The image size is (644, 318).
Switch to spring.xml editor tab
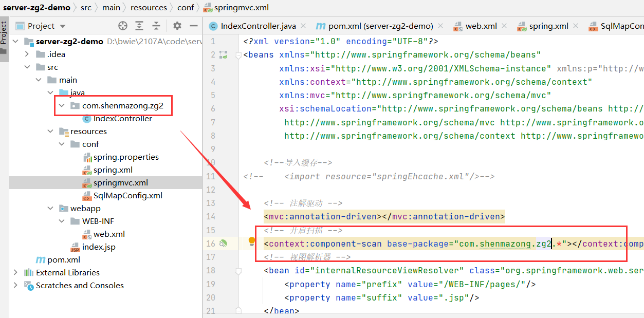(542, 26)
